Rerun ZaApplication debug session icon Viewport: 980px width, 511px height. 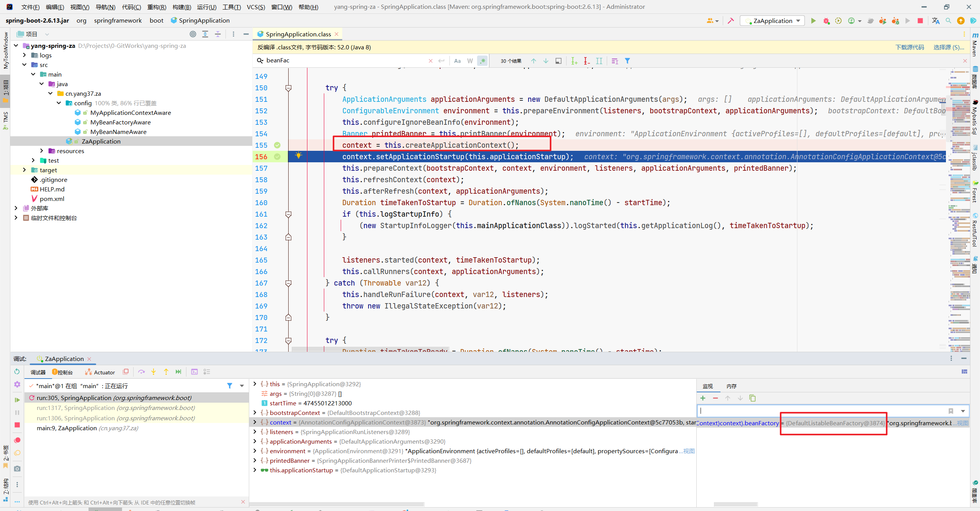click(x=17, y=371)
